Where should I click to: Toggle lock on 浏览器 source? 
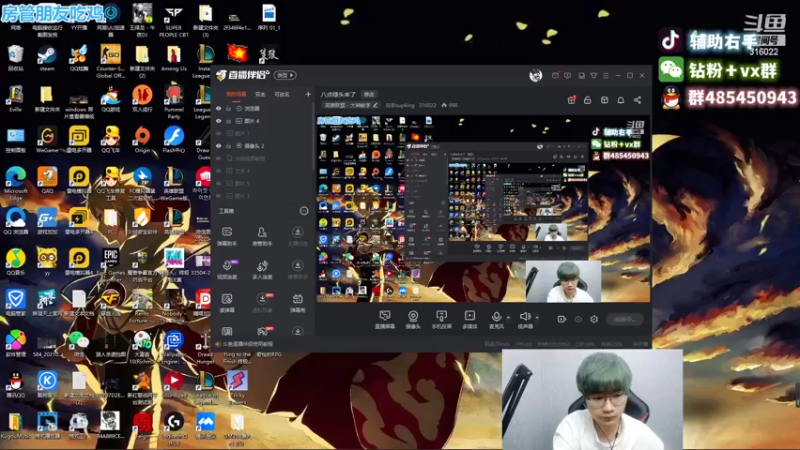point(229,109)
